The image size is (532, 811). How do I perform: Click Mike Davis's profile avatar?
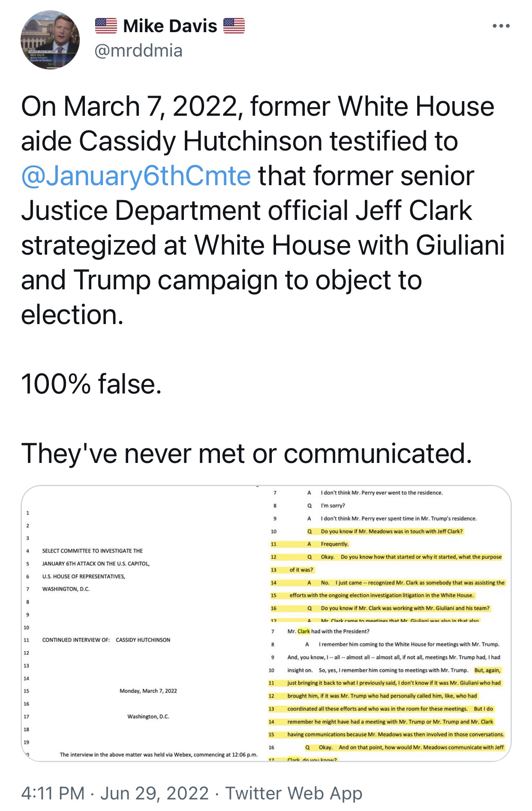pyautogui.click(x=50, y=40)
